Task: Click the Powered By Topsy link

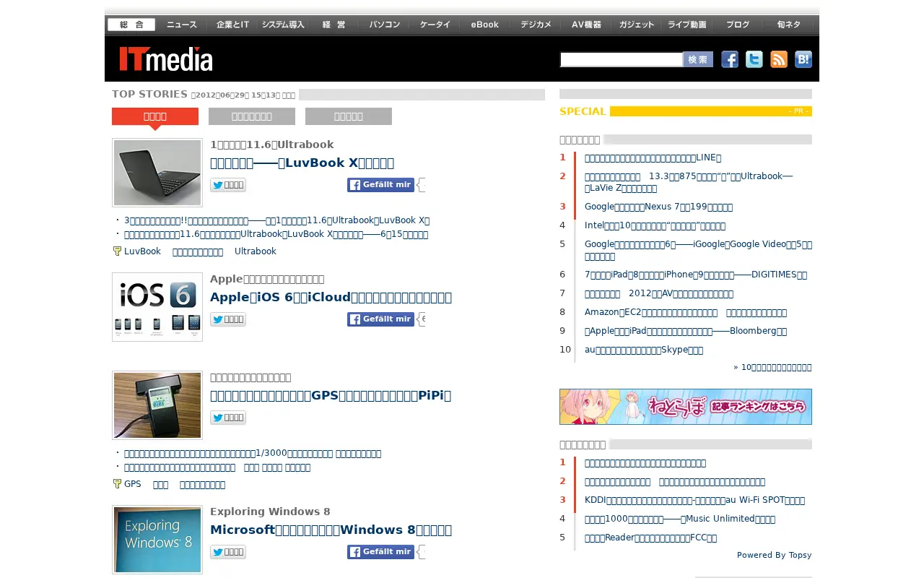Action: coord(774,555)
